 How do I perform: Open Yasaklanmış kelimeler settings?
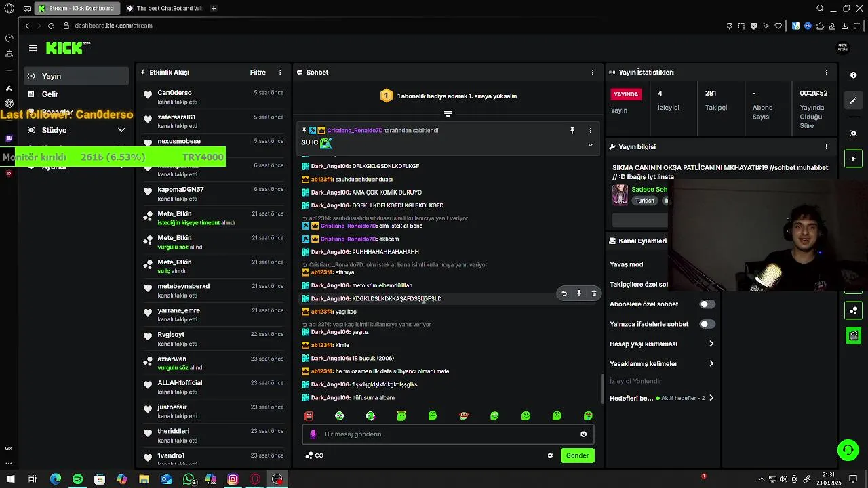662,363
